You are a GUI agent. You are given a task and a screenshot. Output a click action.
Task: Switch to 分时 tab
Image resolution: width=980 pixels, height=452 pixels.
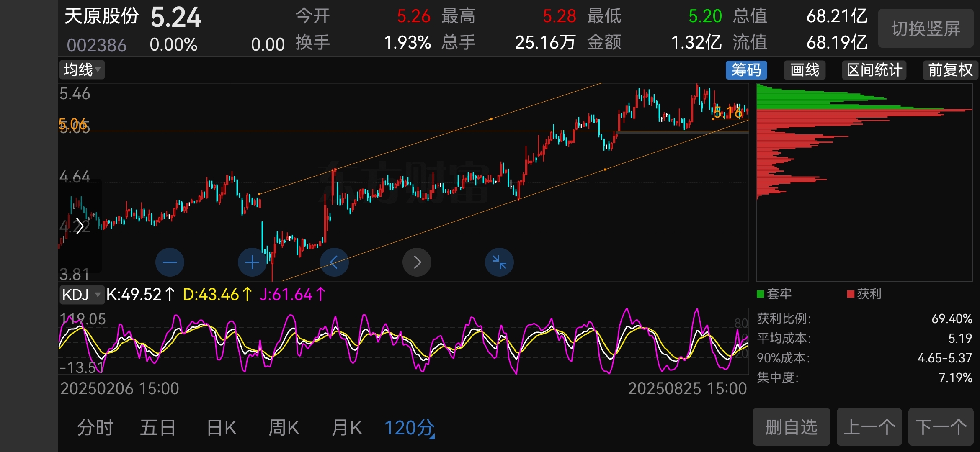pyautogui.click(x=95, y=428)
